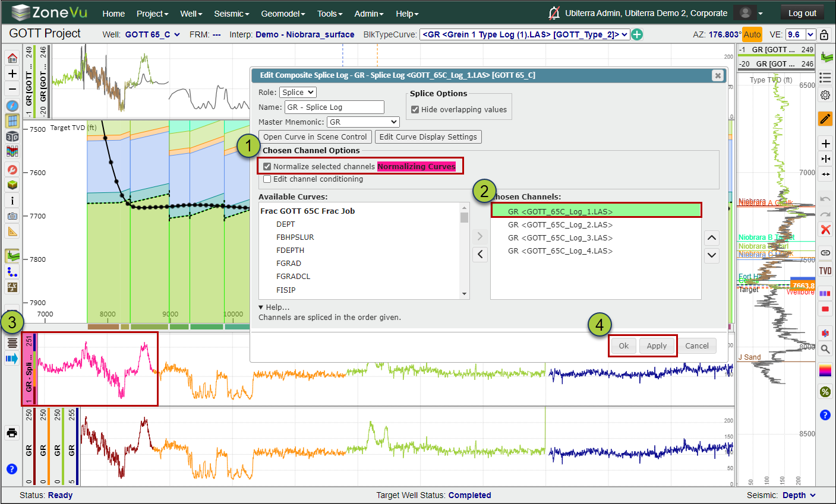Open the Home menu
Image resolution: width=836 pixels, height=504 pixels.
tap(113, 14)
